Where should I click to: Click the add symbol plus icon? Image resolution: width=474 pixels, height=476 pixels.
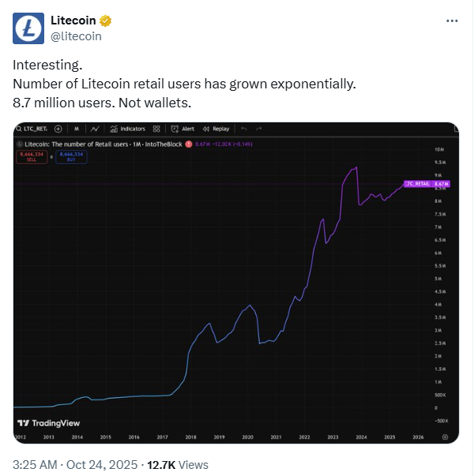point(58,129)
